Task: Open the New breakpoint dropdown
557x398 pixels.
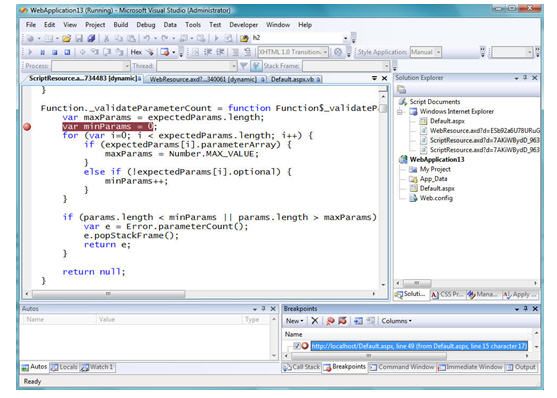Action: (x=294, y=321)
